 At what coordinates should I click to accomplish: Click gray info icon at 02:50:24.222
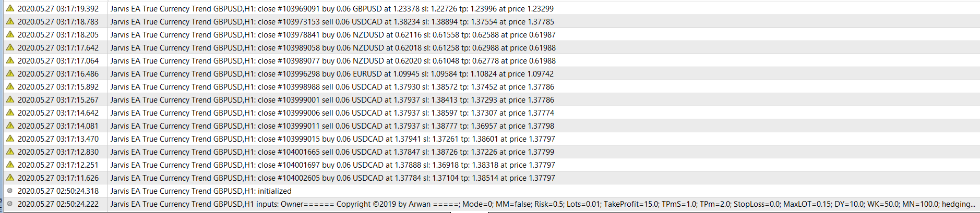click(10, 204)
